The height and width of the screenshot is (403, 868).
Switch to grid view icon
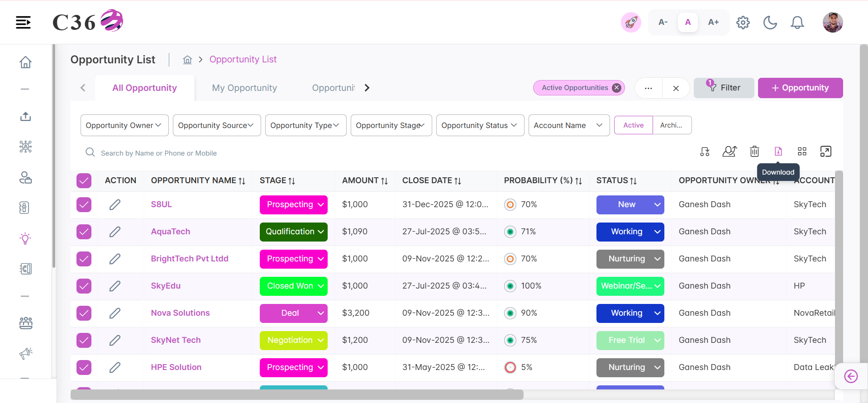[x=802, y=152]
